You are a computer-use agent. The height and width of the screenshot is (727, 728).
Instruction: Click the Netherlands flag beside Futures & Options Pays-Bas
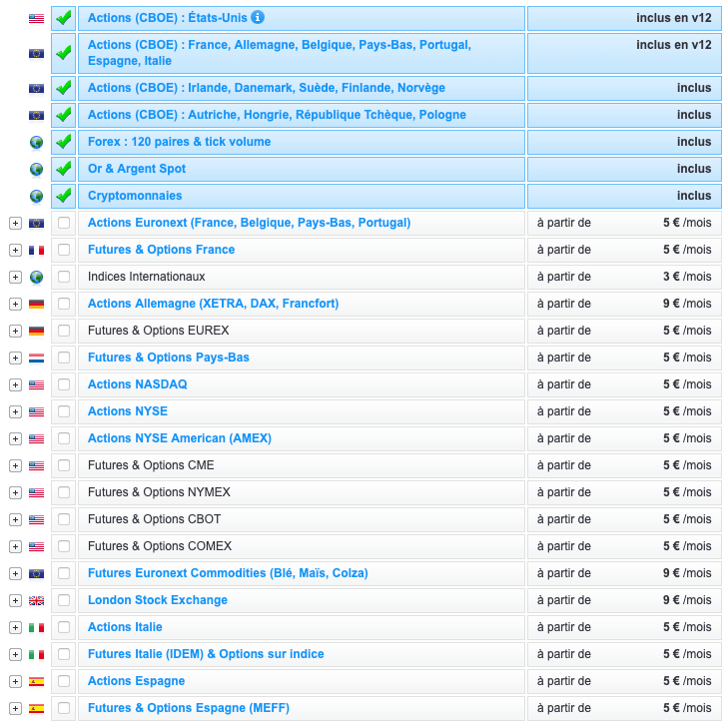(x=37, y=358)
